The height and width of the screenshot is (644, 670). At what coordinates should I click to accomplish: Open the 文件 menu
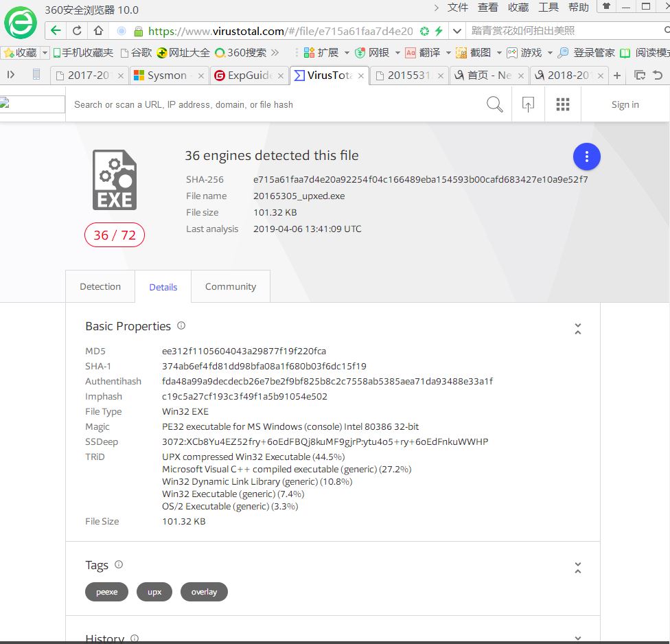(458, 8)
